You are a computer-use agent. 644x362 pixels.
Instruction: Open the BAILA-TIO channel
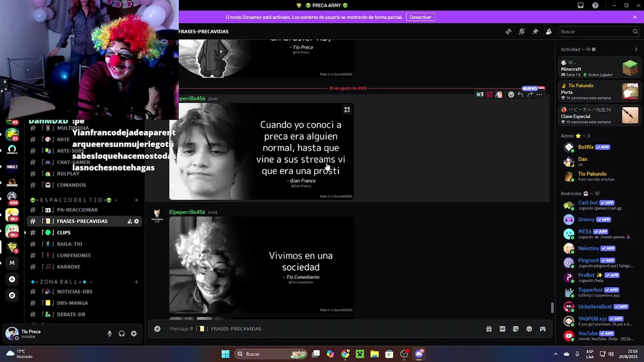[84, 244]
